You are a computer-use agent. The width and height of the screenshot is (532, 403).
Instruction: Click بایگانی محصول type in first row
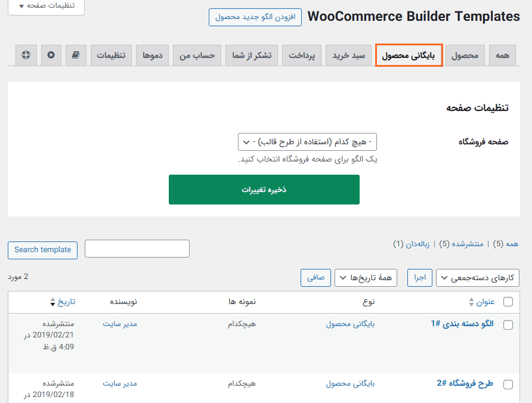350,324
